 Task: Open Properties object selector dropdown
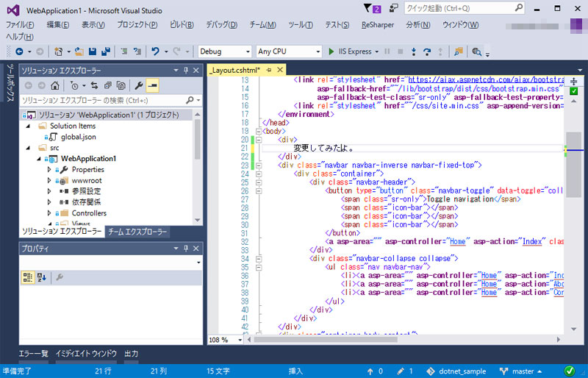[198, 262]
